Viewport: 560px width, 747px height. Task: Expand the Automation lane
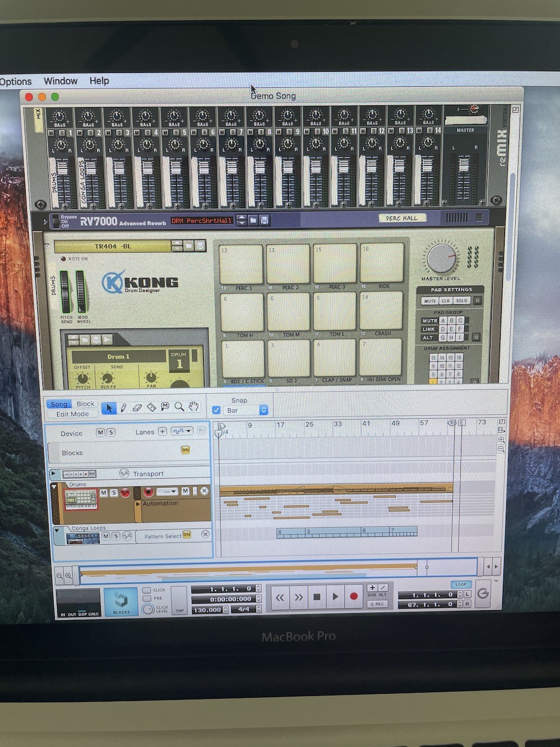(x=138, y=504)
